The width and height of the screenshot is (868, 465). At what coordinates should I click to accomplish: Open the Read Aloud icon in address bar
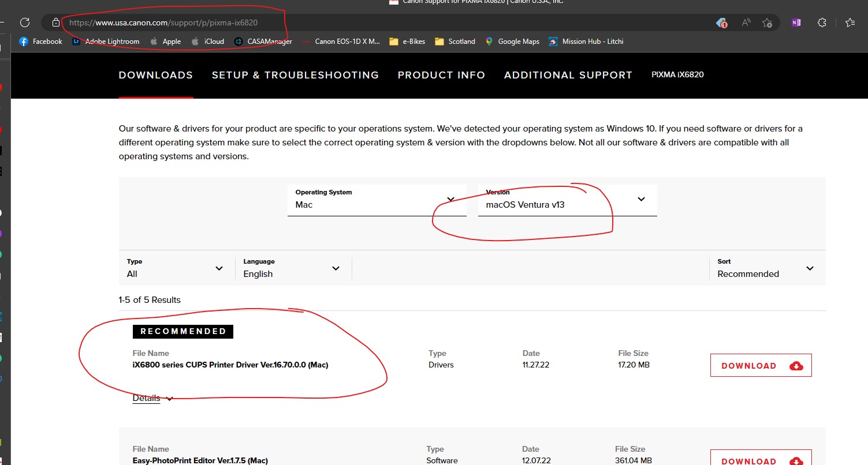(746, 22)
